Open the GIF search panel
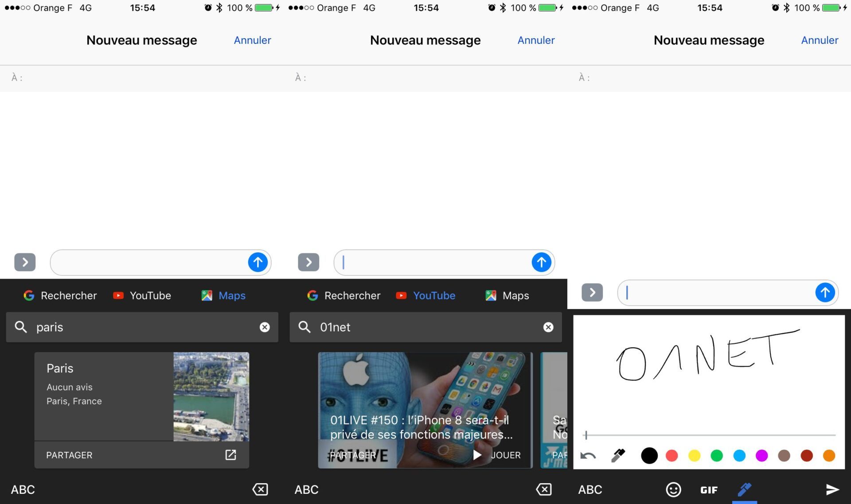 (x=709, y=490)
